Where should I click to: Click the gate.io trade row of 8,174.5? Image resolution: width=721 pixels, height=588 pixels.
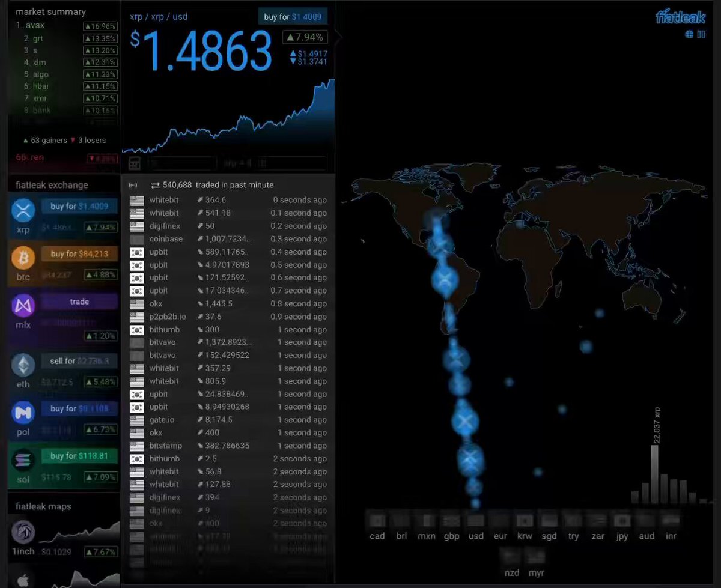pos(228,420)
